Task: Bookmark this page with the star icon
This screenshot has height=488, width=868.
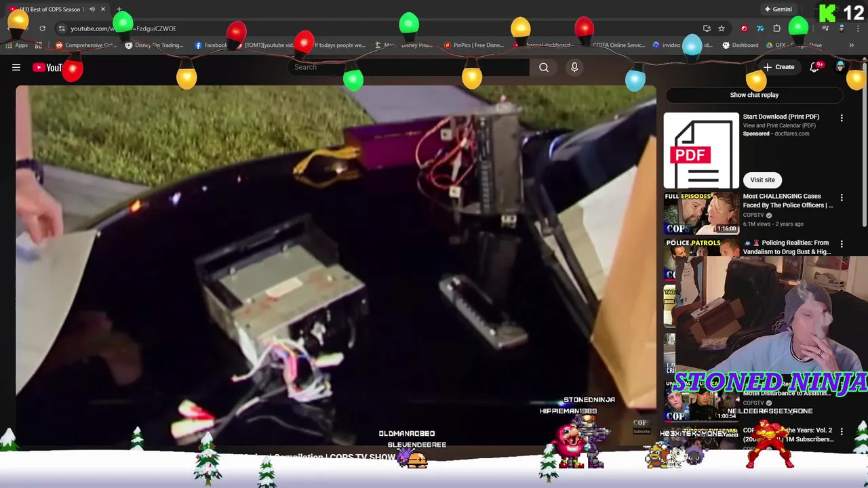Action: [722, 28]
